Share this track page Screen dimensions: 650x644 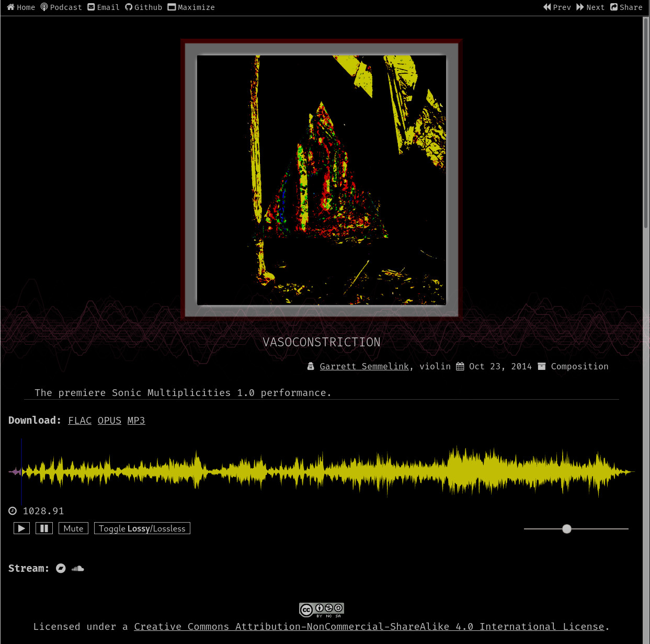[x=626, y=7]
